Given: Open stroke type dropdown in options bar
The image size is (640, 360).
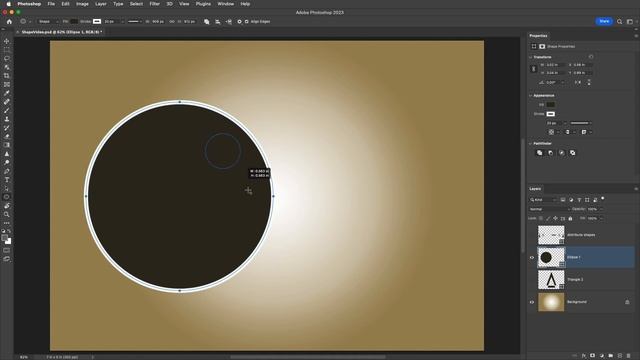Looking at the screenshot, I should (x=134, y=22).
